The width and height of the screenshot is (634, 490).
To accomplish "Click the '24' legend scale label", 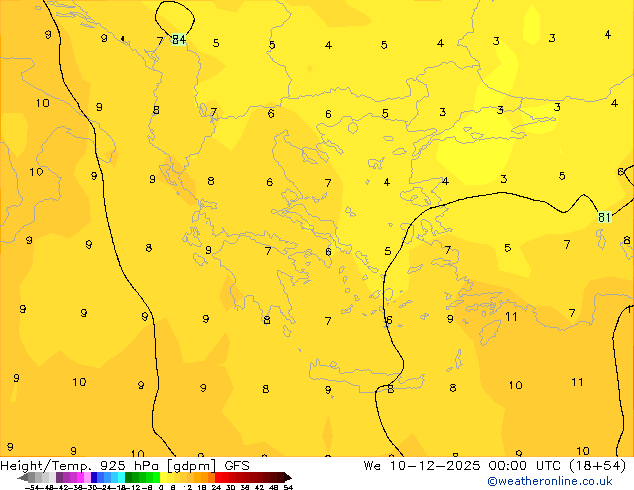I will [x=216, y=487].
